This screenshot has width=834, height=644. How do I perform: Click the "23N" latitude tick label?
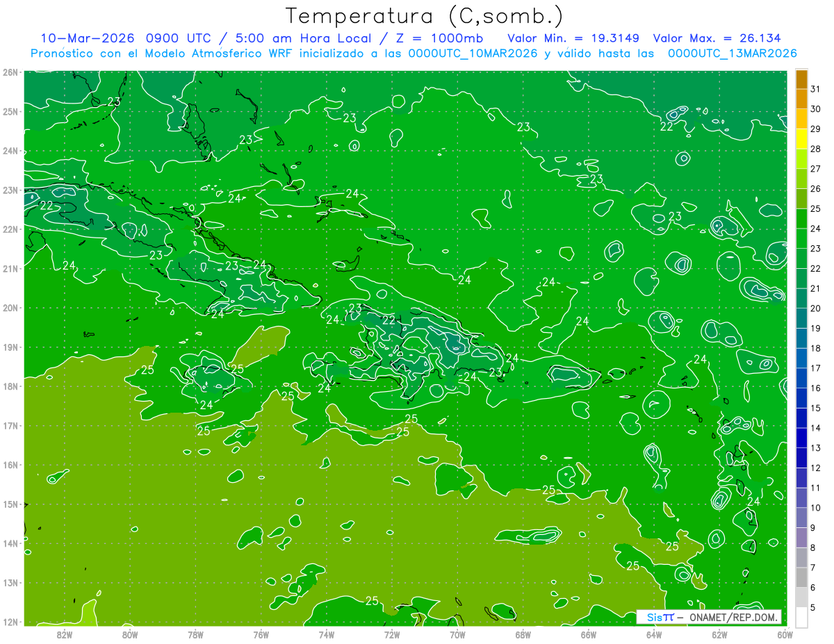click(10, 190)
